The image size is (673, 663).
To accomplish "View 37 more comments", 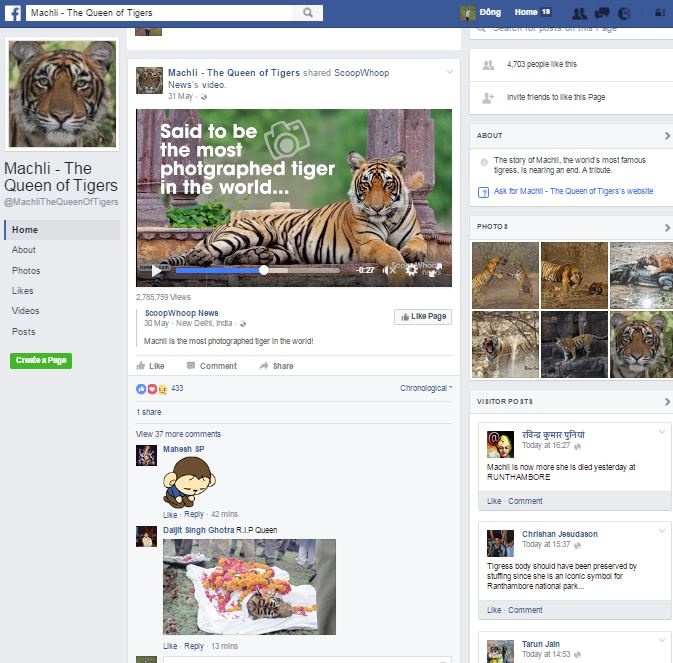I will point(178,434).
